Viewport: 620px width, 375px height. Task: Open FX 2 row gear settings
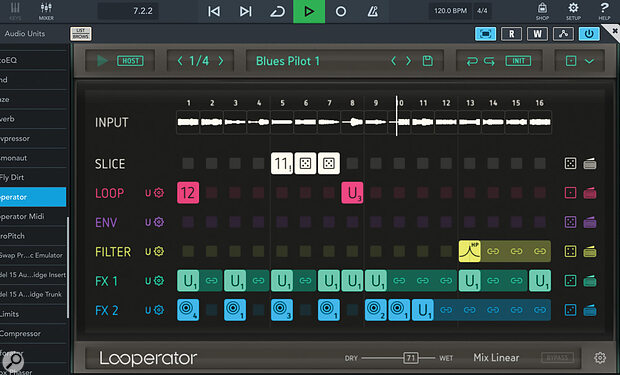[159, 310]
